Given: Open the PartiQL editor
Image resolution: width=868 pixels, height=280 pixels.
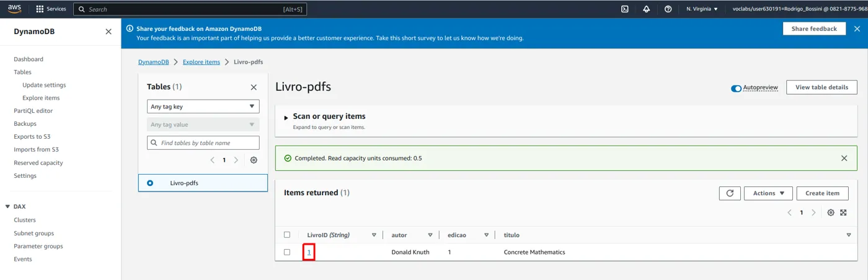Looking at the screenshot, I should tap(33, 111).
